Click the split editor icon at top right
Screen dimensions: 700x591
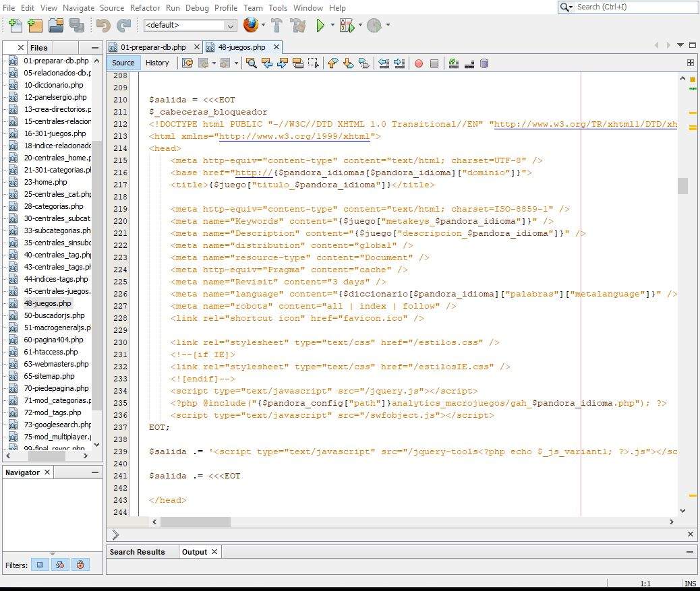[x=690, y=63]
